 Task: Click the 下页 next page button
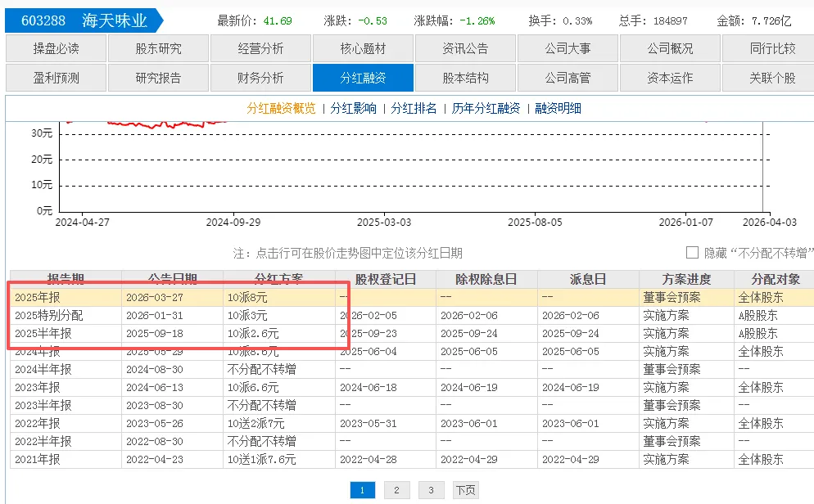465,490
